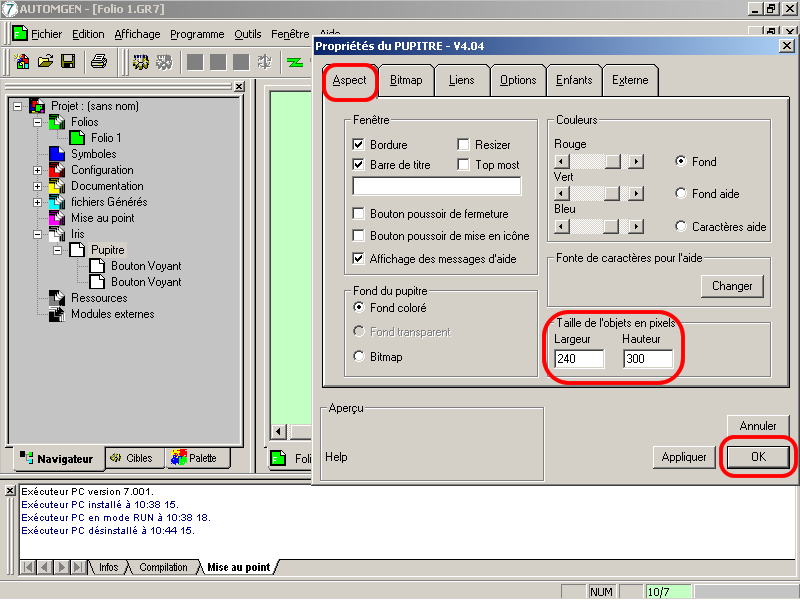800x600 pixels.
Task: Collapse the Pupitre tree node
Action: coord(58,250)
